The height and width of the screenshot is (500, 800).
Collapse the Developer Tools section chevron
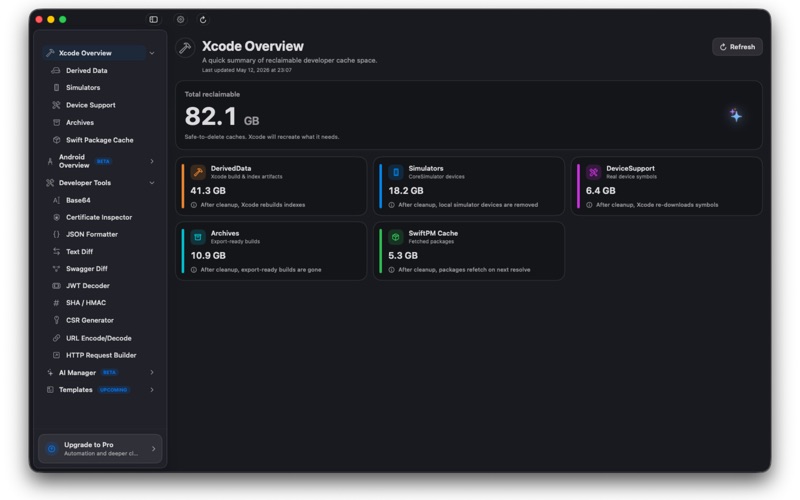[x=152, y=183]
